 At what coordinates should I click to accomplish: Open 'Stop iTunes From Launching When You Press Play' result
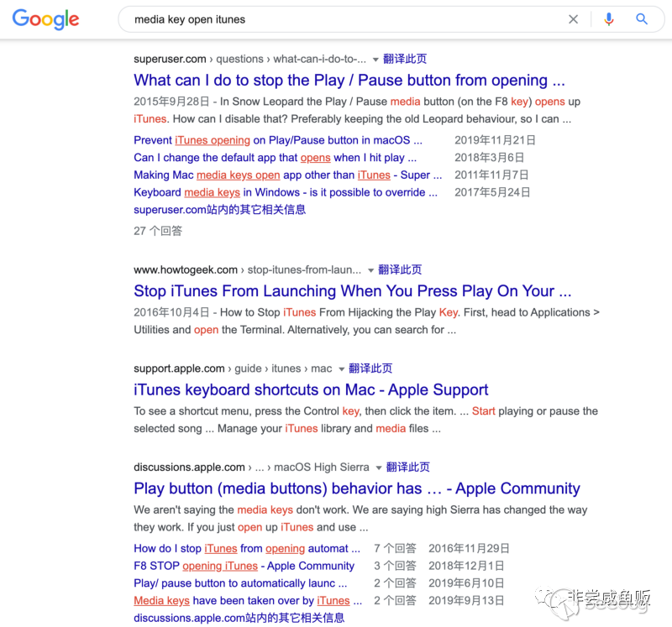353,291
